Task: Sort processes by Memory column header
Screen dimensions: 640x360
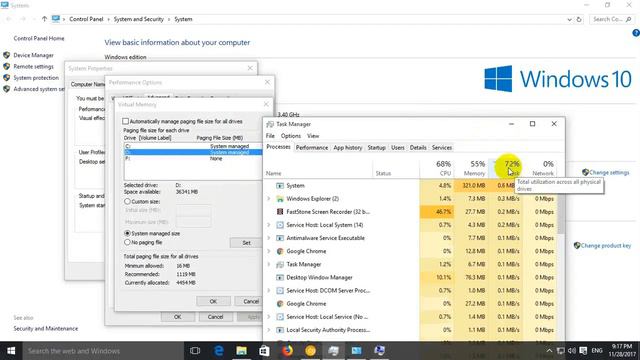Action: coord(470,168)
